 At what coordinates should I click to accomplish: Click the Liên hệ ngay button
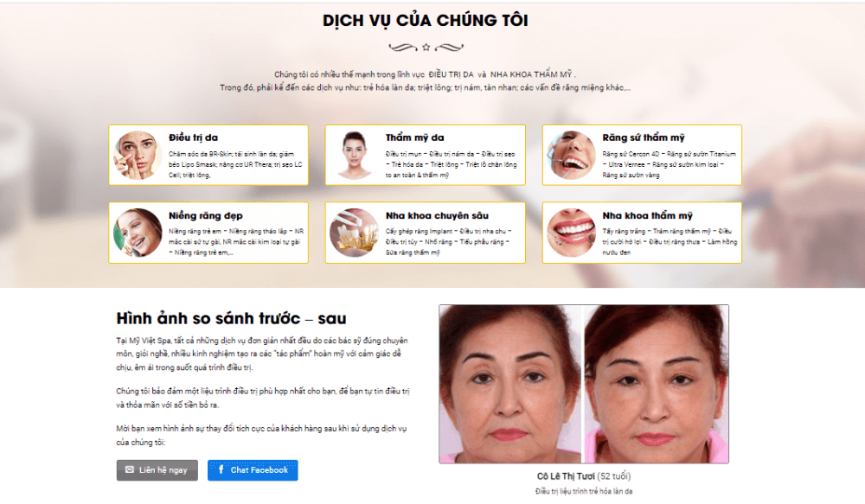click(157, 470)
